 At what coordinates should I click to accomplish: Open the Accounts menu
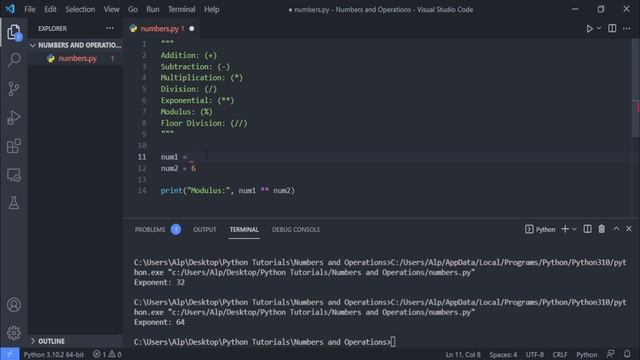coord(14,304)
